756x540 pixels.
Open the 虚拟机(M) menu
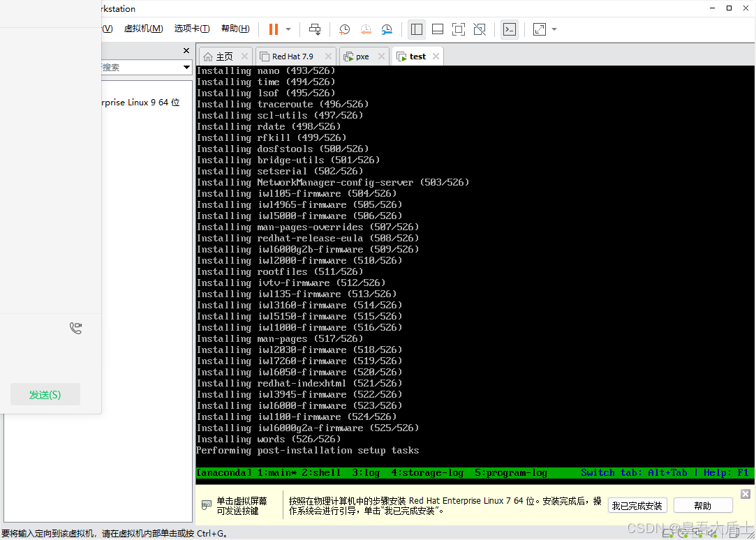click(x=144, y=29)
